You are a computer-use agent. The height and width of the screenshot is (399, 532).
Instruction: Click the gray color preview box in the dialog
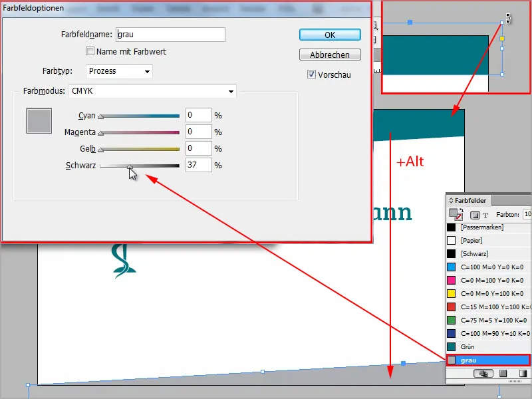(x=39, y=121)
